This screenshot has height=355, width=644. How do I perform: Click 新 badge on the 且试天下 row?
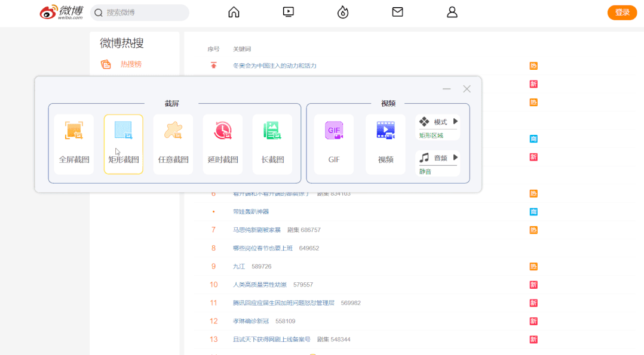coord(533,339)
